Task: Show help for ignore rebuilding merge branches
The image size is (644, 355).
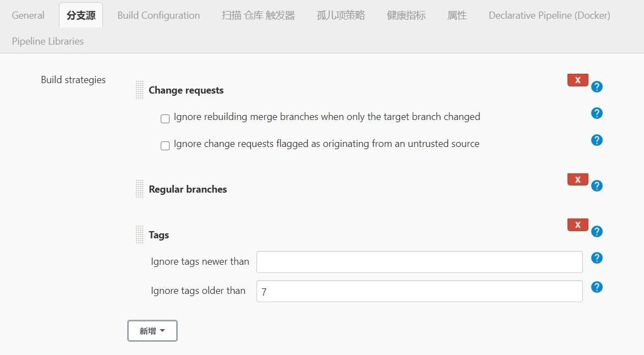Action: pos(597,113)
